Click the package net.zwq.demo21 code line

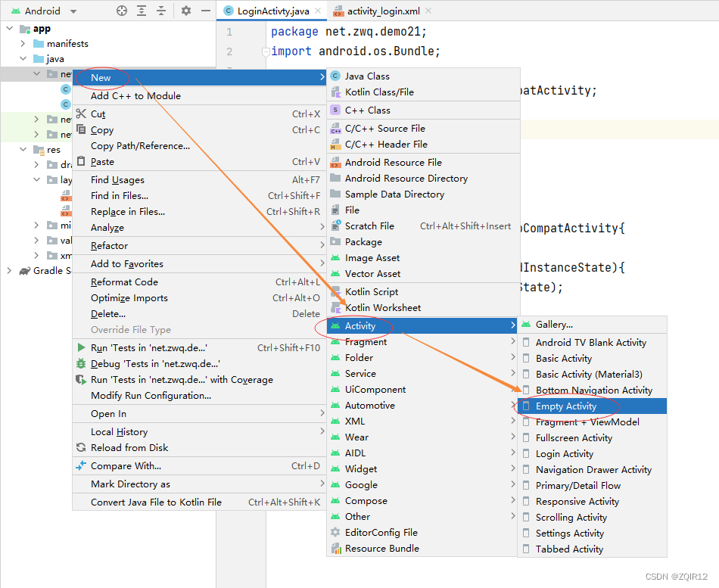pos(349,31)
